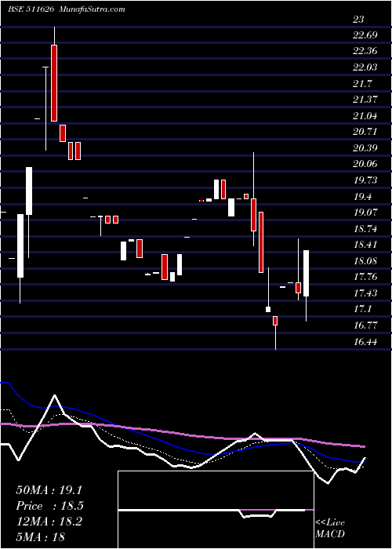392x549 pixels.
Task: Click the 20.06 price axis label
Action: click(x=365, y=164)
